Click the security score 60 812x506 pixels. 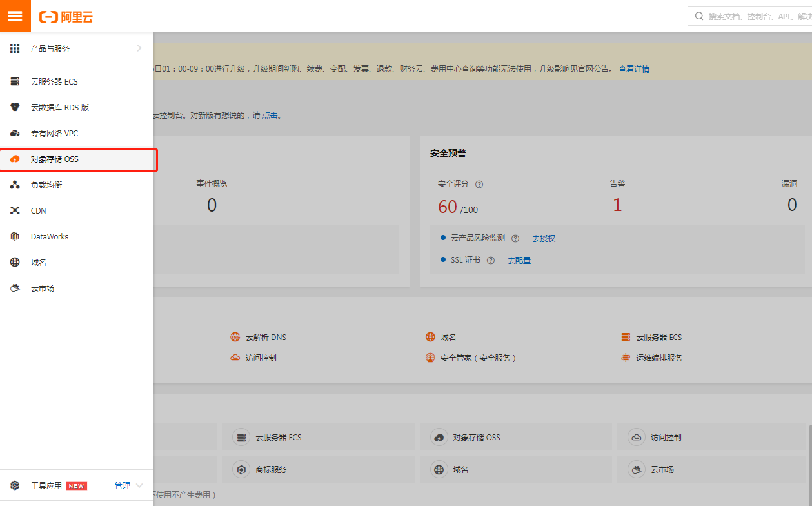point(448,207)
